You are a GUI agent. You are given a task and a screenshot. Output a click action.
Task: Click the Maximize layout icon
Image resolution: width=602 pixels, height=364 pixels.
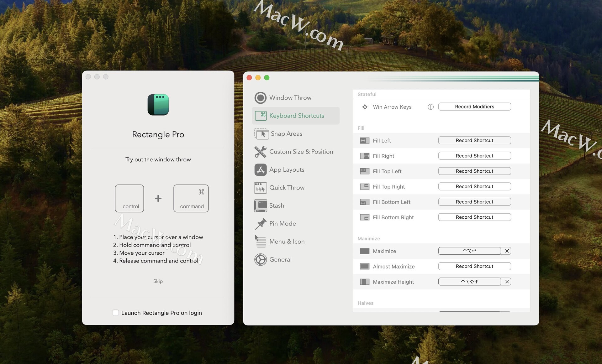[365, 251]
